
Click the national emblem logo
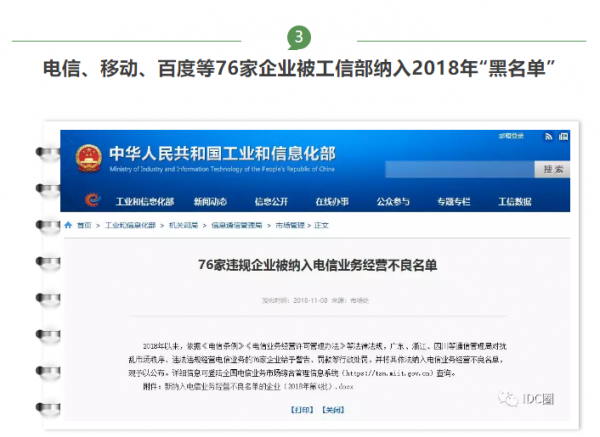point(88,158)
